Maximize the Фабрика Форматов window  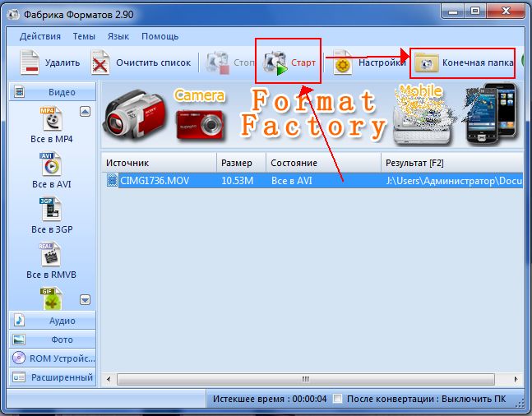coord(475,12)
